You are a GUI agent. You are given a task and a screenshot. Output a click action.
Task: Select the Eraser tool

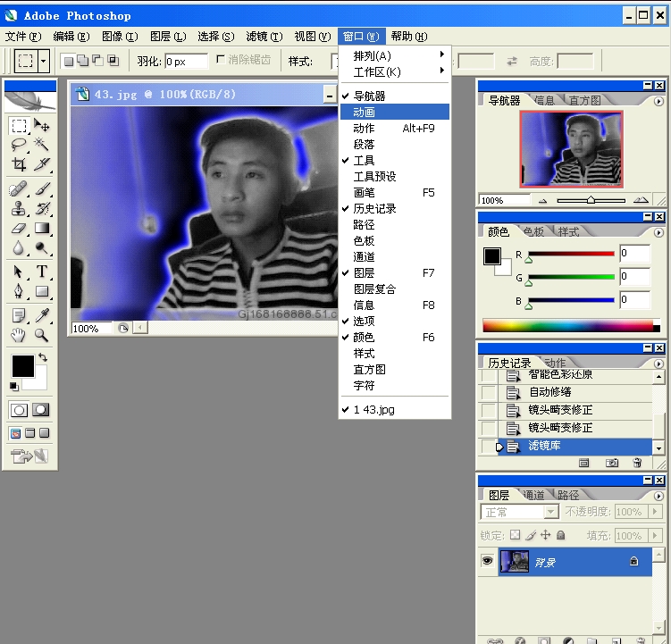19,228
